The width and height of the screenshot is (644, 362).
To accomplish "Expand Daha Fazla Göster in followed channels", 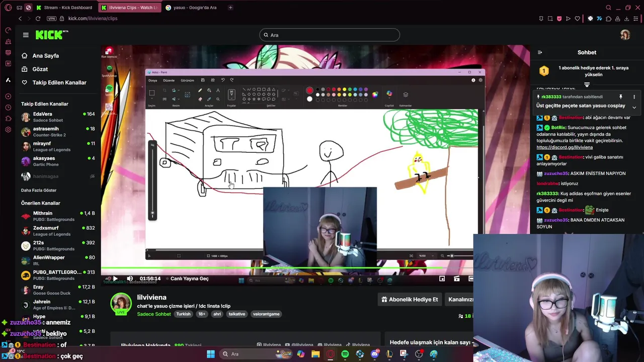I will point(39,190).
